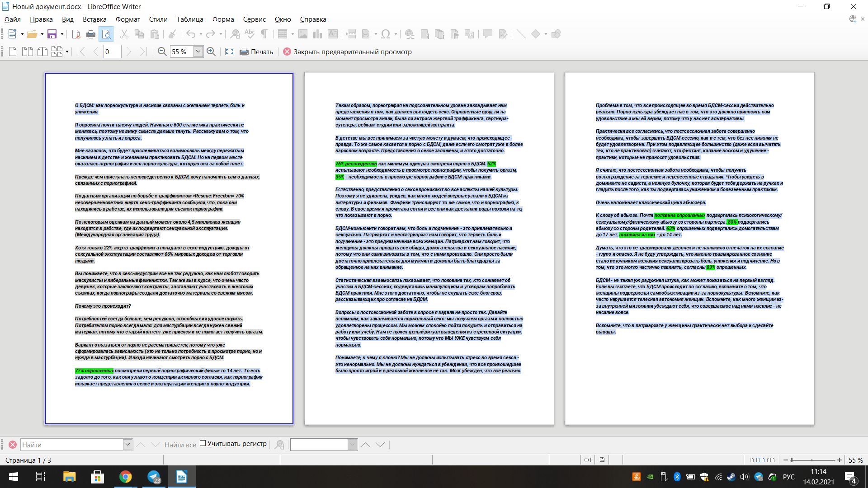Select single page preview layout
868x488 pixels.
(13, 52)
